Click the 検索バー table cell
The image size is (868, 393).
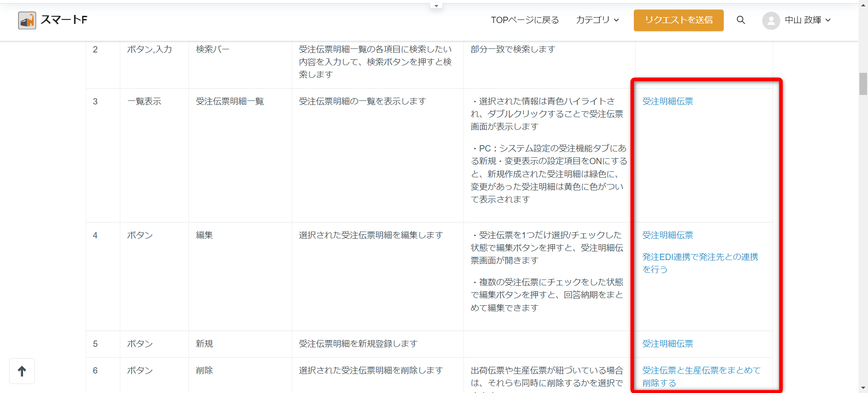click(x=212, y=49)
